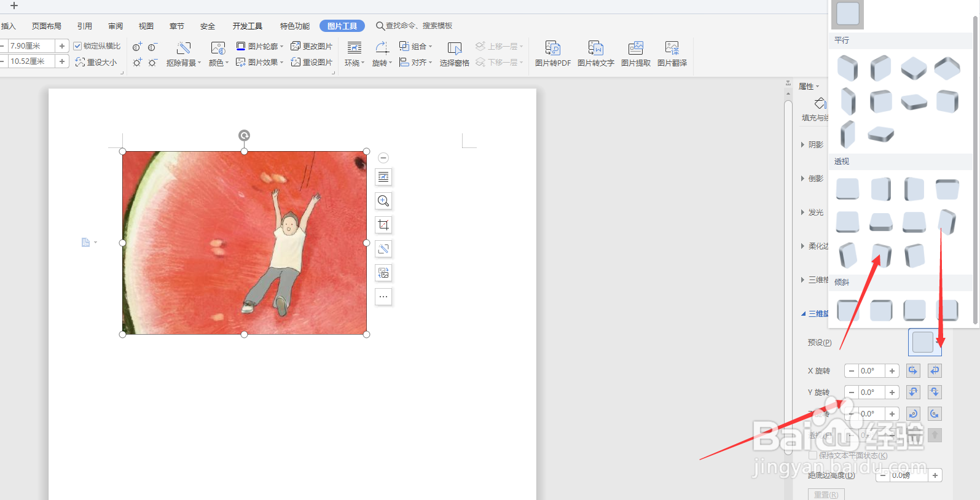Image resolution: width=980 pixels, height=500 pixels.
Task: Open a new document tab with plus
Action: click(14, 6)
